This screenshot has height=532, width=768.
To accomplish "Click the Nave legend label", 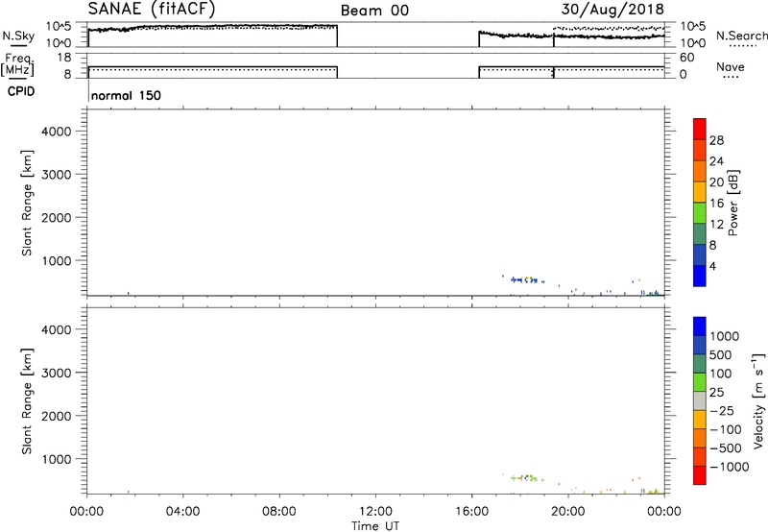I will click(x=730, y=67).
